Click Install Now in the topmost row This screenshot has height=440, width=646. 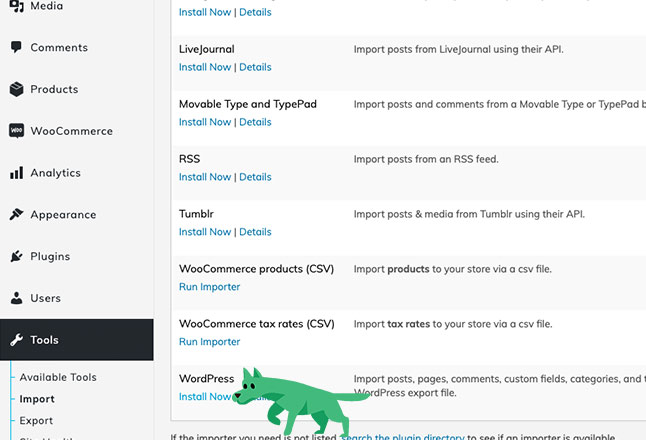(205, 12)
